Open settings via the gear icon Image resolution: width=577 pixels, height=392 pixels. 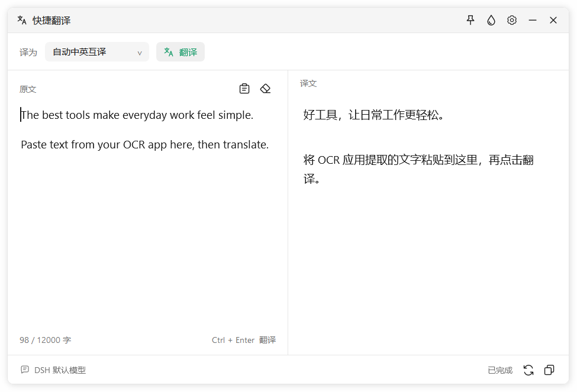pos(512,20)
